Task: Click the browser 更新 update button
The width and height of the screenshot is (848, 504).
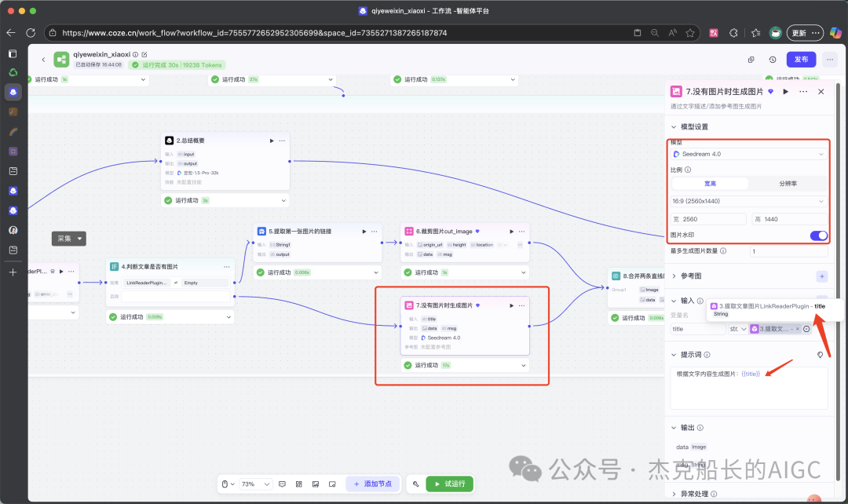Action: [806, 33]
